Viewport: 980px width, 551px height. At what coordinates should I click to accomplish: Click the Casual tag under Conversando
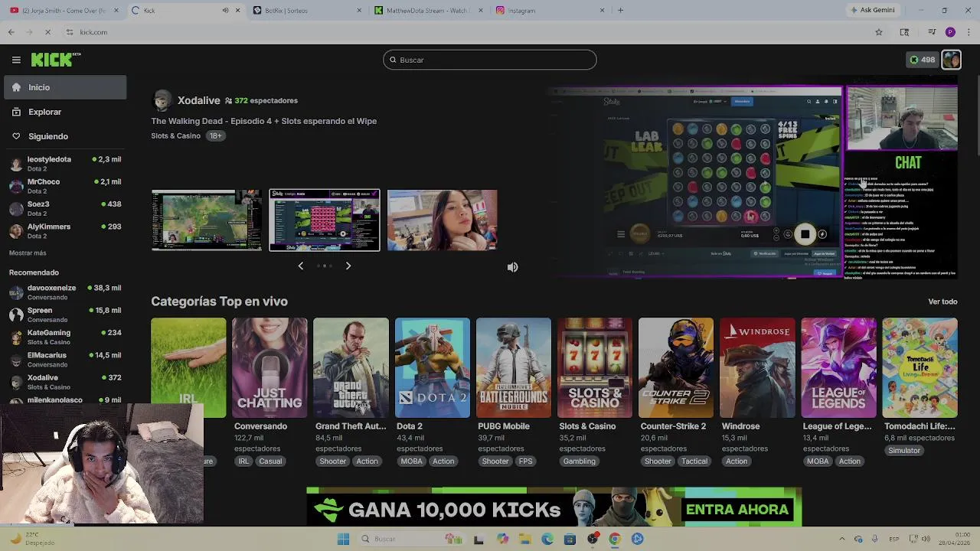[x=270, y=461]
